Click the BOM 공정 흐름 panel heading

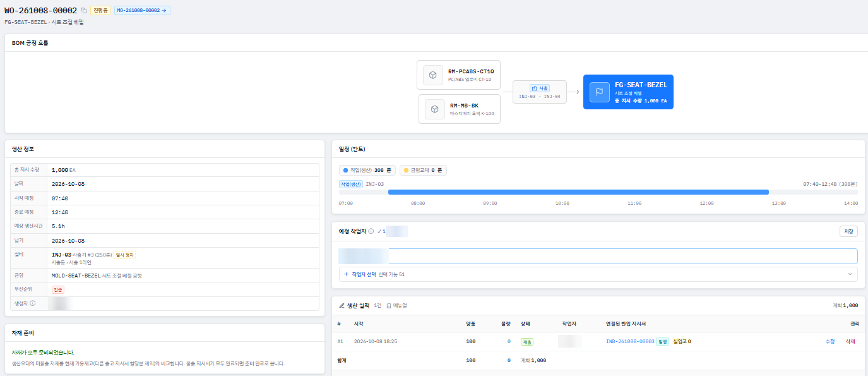click(x=30, y=43)
